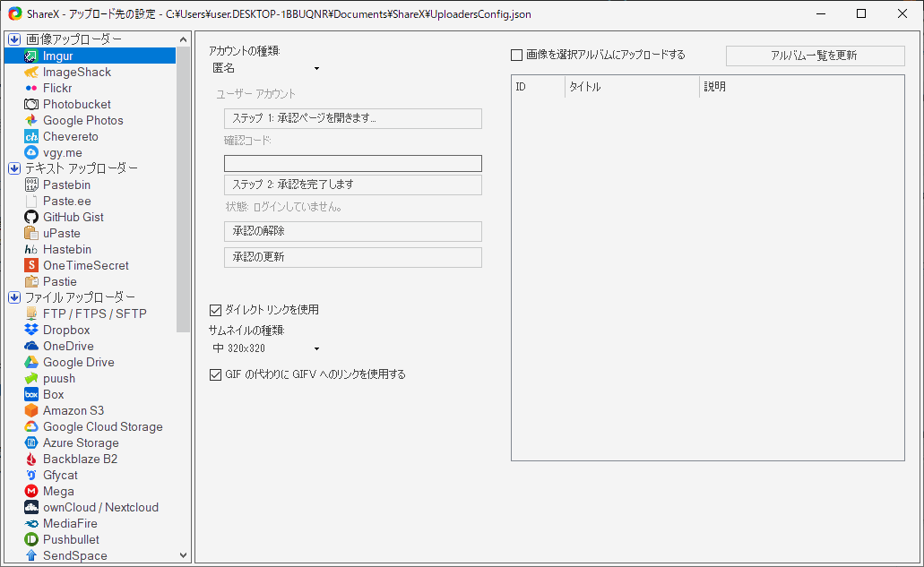Screen dimensions: 924x567
Task: Click the 承認の更新 button
Action: click(x=353, y=257)
